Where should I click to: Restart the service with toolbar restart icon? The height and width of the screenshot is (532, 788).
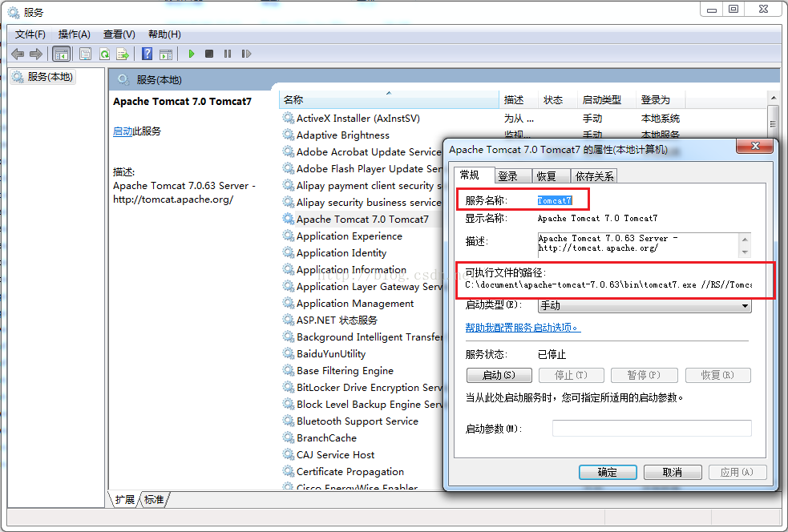[246, 54]
